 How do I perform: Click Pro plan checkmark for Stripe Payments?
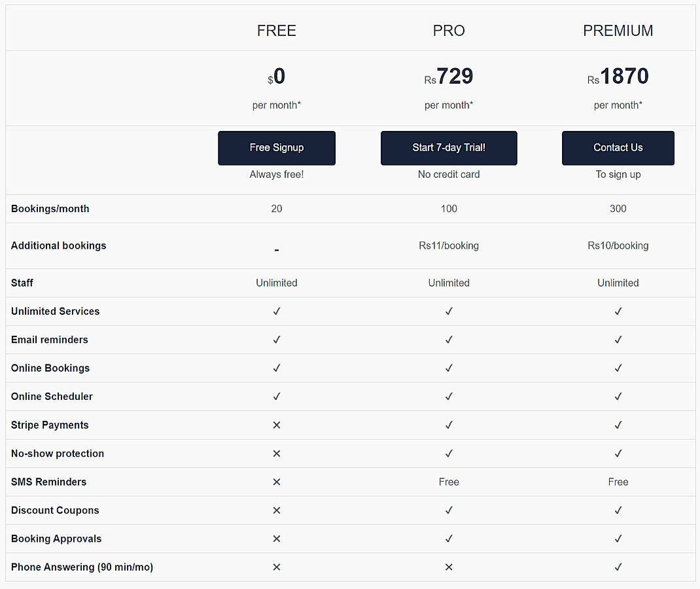[x=449, y=425]
